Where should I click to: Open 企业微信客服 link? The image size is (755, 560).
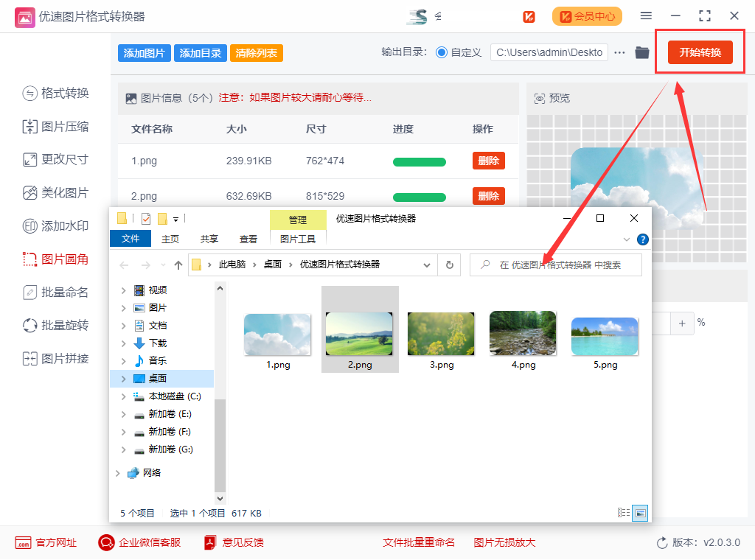pos(139,542)
